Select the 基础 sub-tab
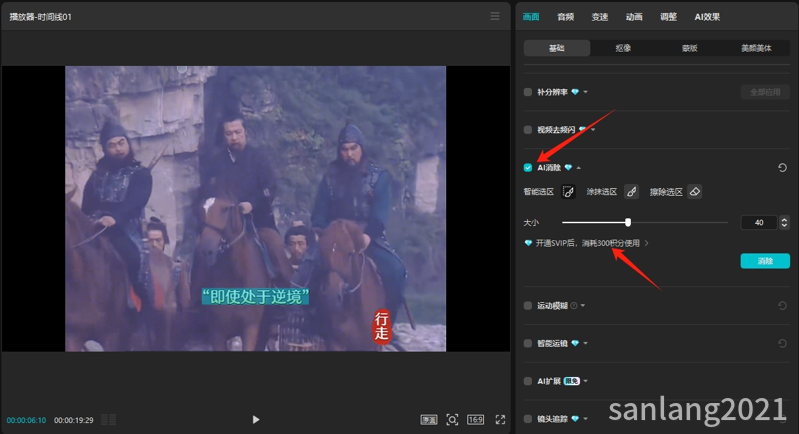 pos(557,48)
